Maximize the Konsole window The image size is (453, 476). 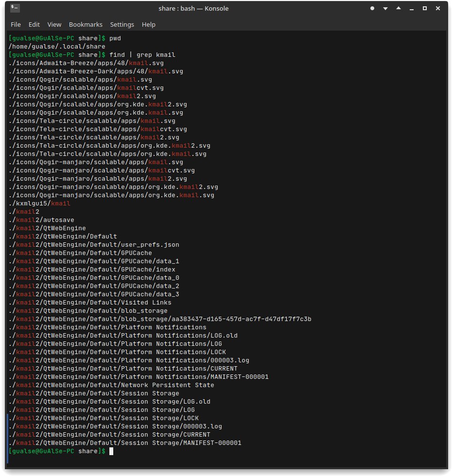pos(425,9)
